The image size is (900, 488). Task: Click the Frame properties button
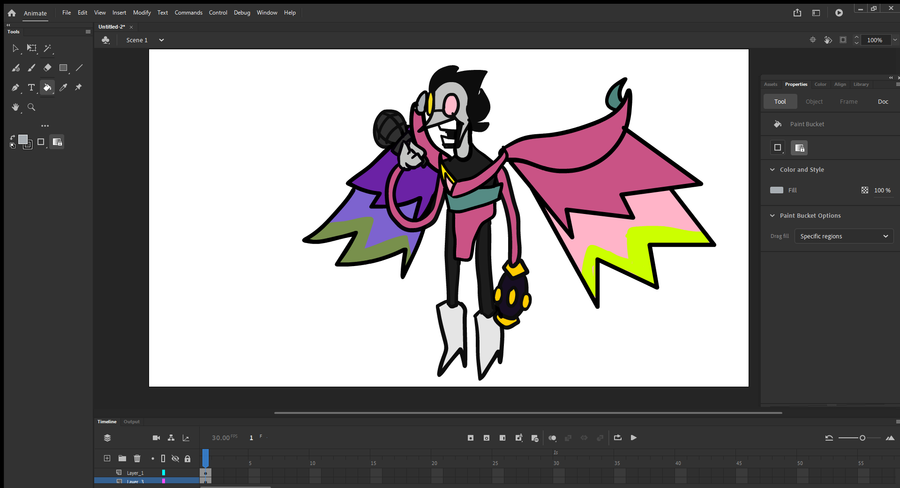848,102
